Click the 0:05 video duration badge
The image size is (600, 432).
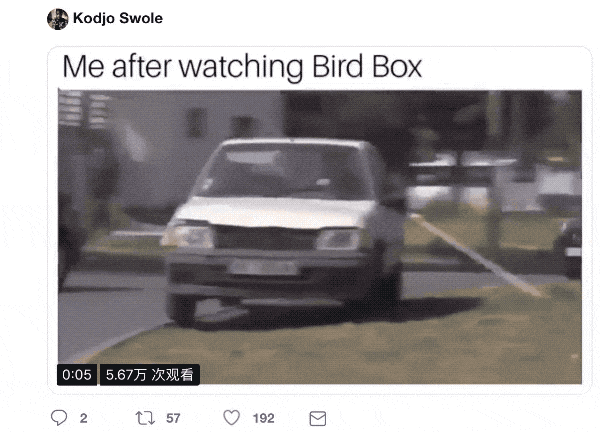pyautogui.click(x=77, y=375)
